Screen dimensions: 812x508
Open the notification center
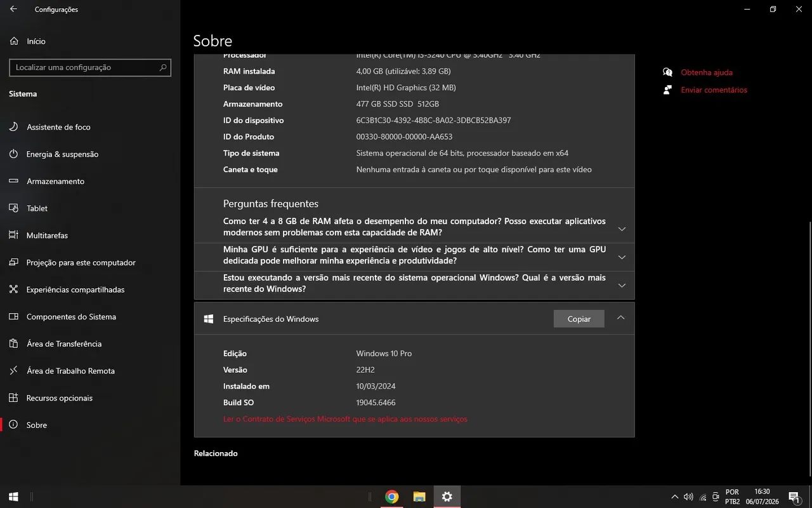pos(794,497)
